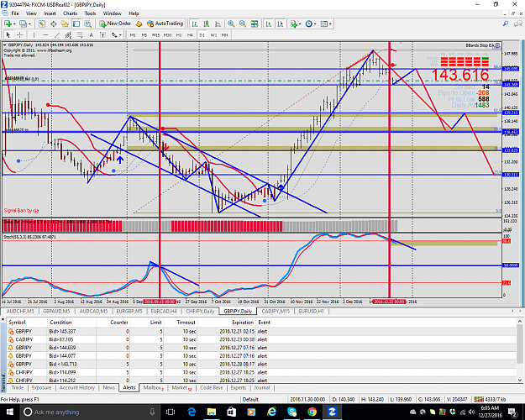Screen dimensions: 525x420
Task: Open the Account History terminal tab
Action: tap(77, 387)
